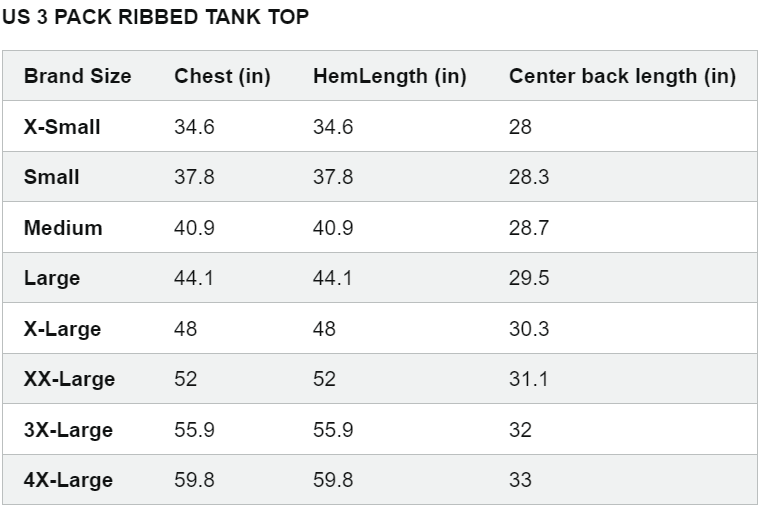Select the Large center back length 29.5
The height and width of the screenshot is (520, 761).
click(529, 278)
